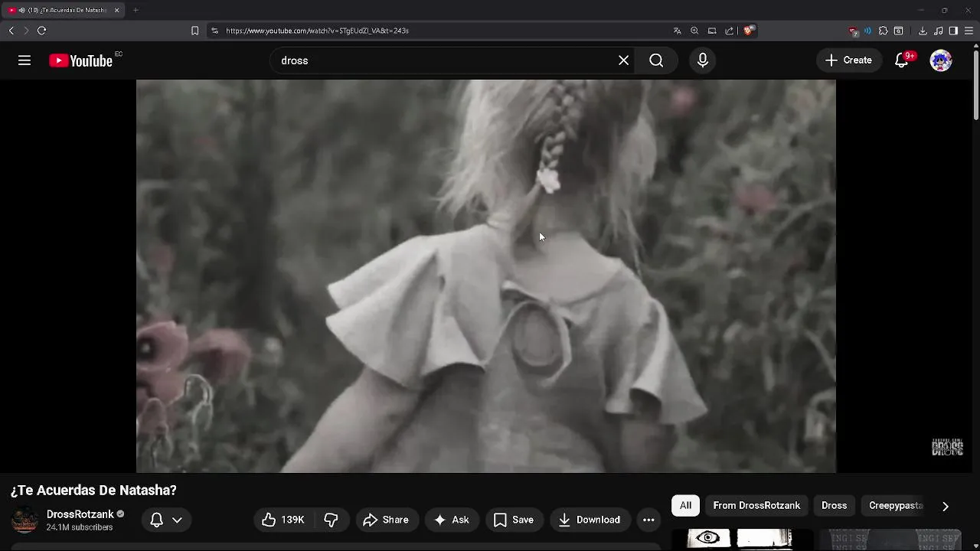The height and width of the screenshot is (551, 980).
Task: Download the video
Action: click(x=590, y=520)
